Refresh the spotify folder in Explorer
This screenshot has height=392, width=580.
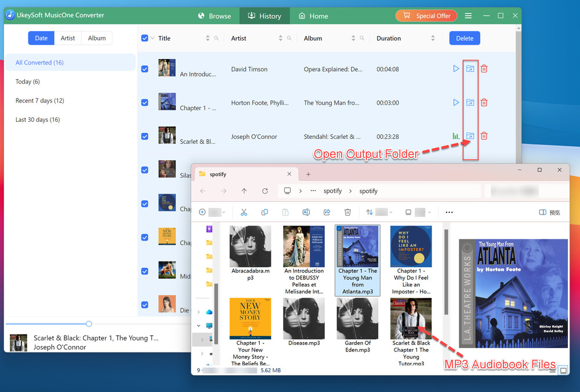(x=265, y=191)
